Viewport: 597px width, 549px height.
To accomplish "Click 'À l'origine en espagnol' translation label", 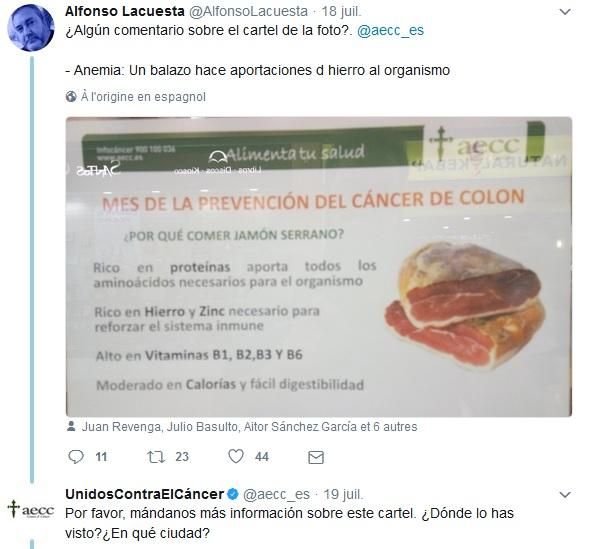I will [143, 97].
